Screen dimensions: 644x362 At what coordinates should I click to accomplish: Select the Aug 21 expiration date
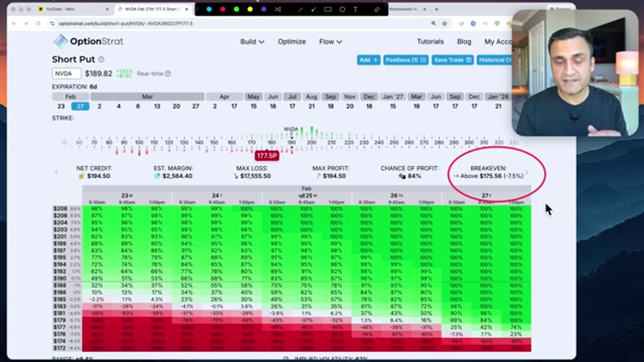(x=311, y=107)
